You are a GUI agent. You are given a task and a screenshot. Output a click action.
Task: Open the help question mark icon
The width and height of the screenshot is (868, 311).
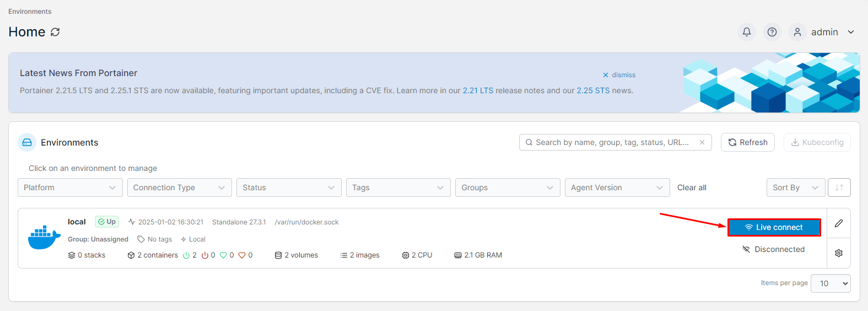tap(772, 32)
